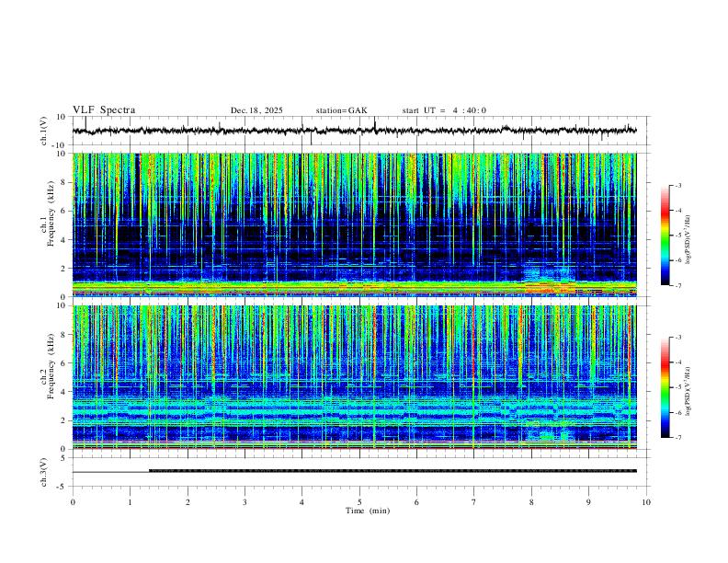Click the ch.2 spectrogram color scale bar
Viewport: 728px width, 563px height.
point(665,387)
